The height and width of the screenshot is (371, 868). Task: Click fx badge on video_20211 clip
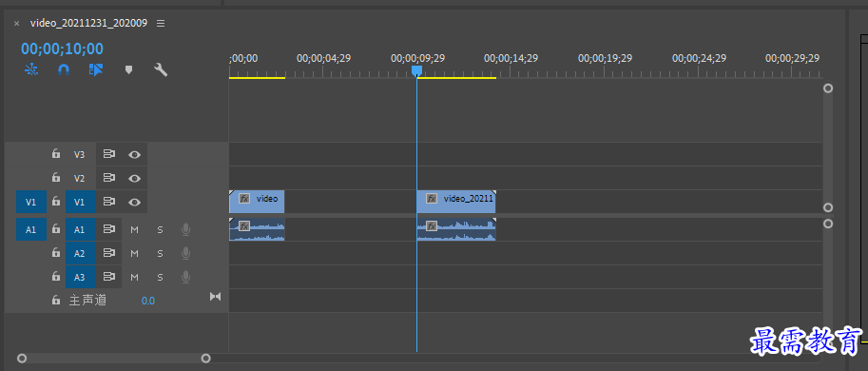click(432, 198)
